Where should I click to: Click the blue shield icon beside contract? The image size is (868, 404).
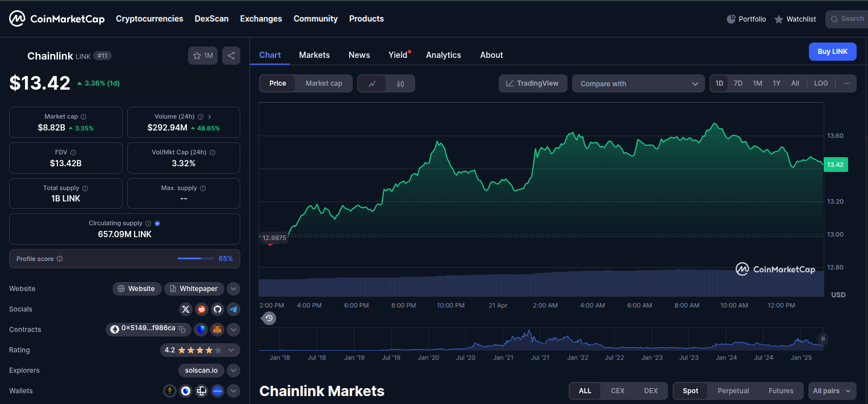click(x=201, y=330)
